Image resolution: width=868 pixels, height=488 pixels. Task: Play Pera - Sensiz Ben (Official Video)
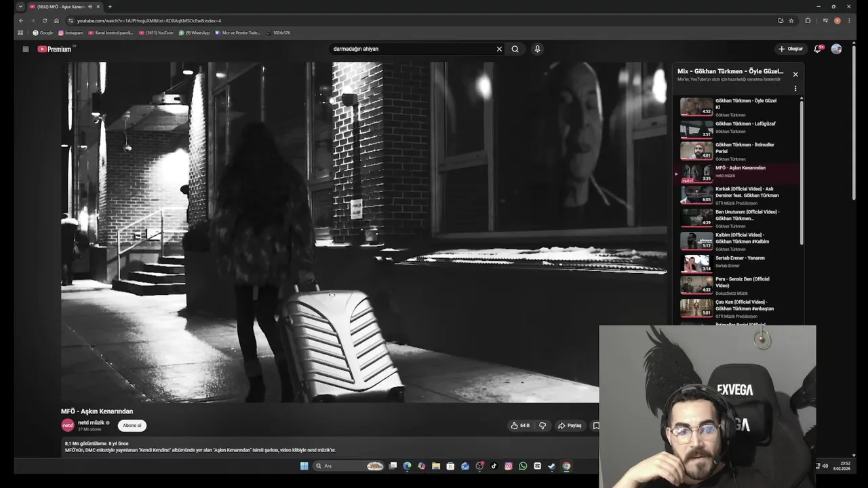click(738, 285)
